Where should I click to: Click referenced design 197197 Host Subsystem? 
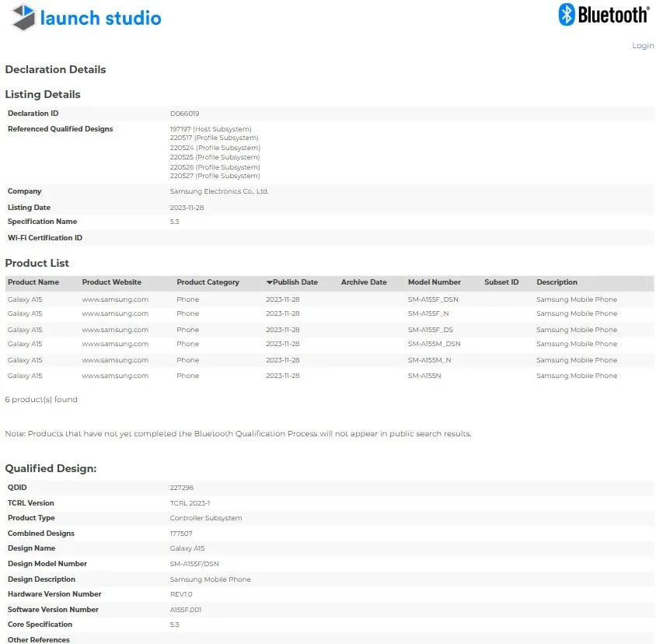pos(211,129)
